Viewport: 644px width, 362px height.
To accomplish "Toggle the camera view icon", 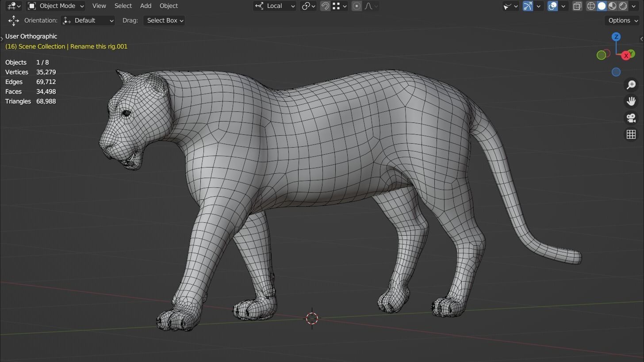I will [631, 118].
